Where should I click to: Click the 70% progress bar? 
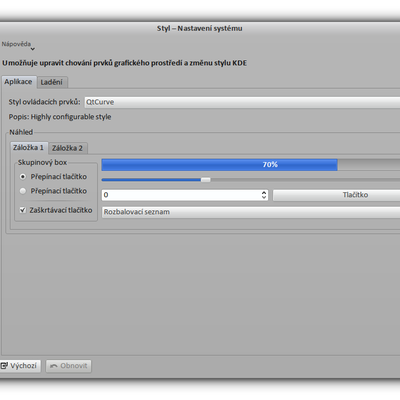[x=251, y=165]
